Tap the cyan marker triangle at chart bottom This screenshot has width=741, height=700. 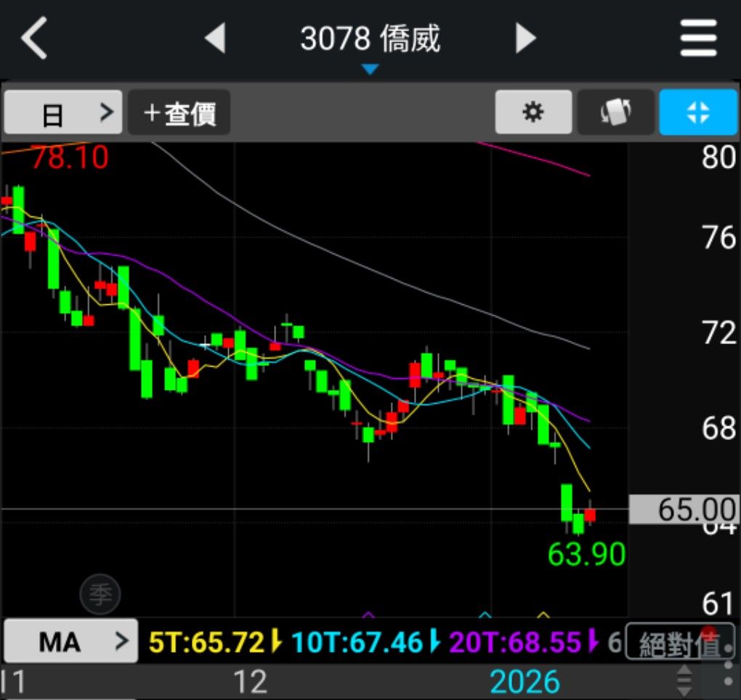(485, 614)
